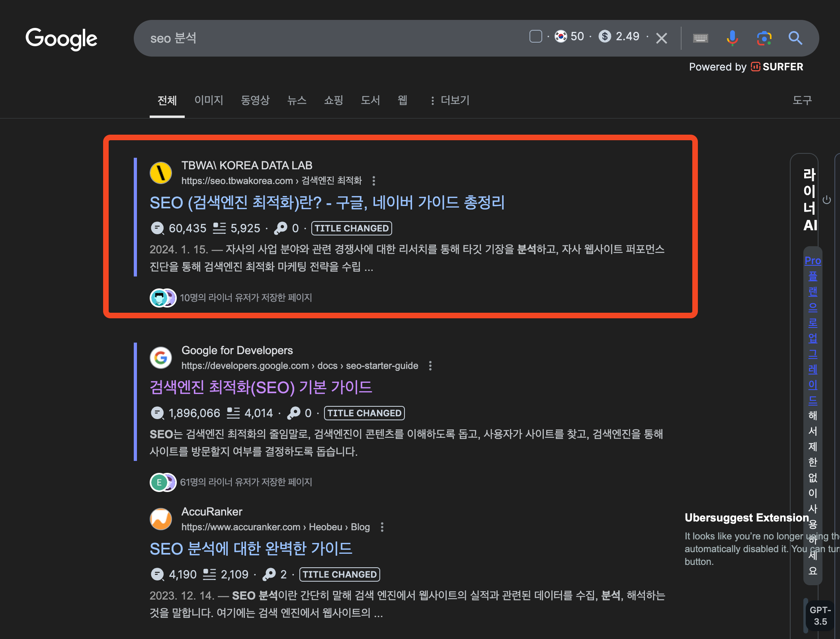Image resolution: width=840 pixels, height=639 pixels.
Task: Open more options for AccuRanker result
Action: (x=382, y=527)
